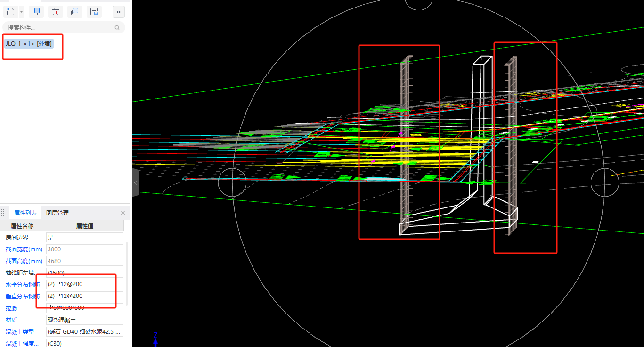
Task: Open the new component dropdown arrow
Action: point(22,12)
